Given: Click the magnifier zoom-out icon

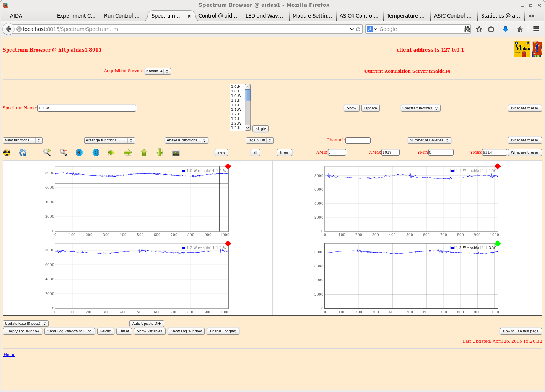Looking at the screenshot, I should pyautogui.click(x=63, y=152).
